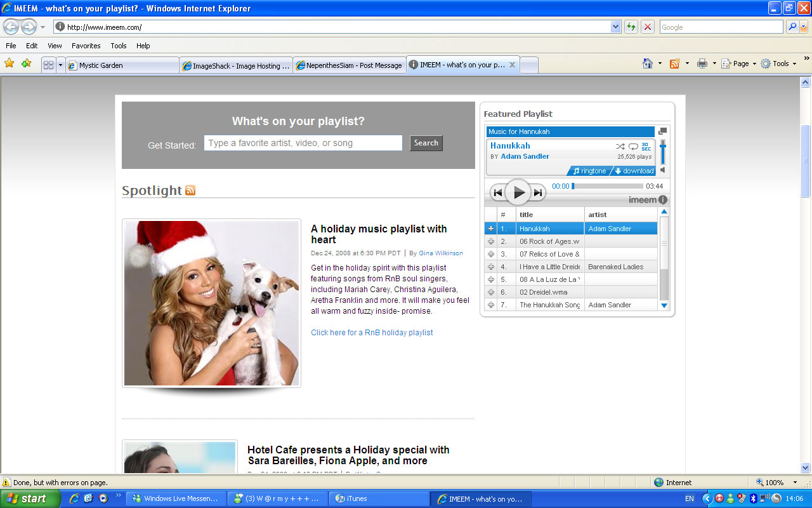The width and height of the screenshot is (812, 508).
Task: Open the Hanukkah song title link
Action: tap(510, 145)
